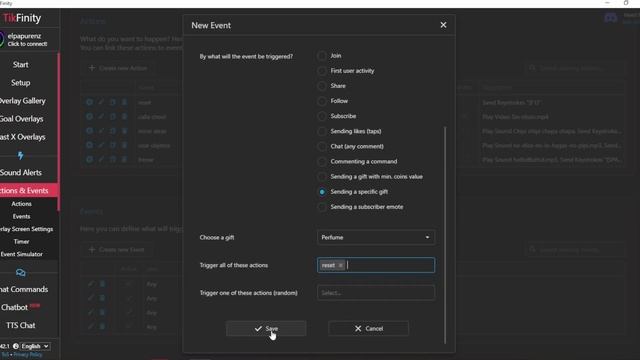This screenshot has width=640, height=360.
Task: Go to Overlay Gallery
Action: 22,101
